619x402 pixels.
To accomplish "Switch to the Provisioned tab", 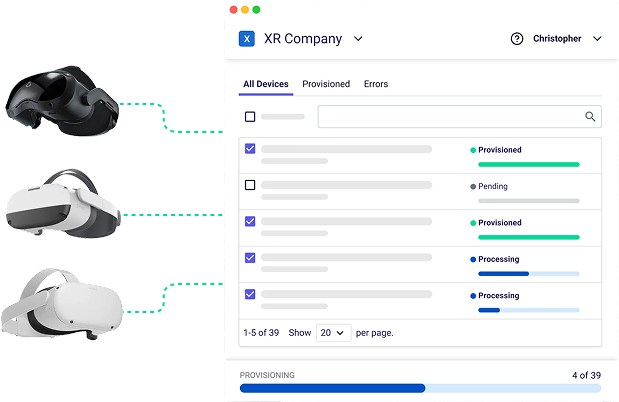I will click(326, 84).
